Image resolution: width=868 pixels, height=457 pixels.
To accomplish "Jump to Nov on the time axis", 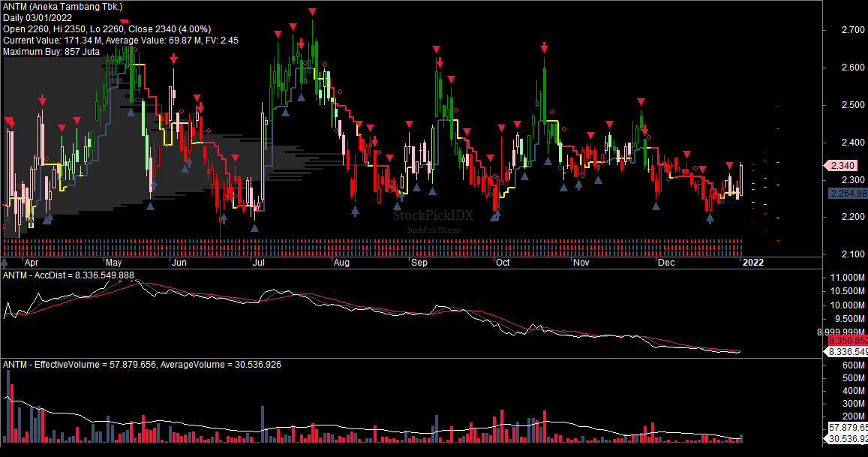I will 581,262.
